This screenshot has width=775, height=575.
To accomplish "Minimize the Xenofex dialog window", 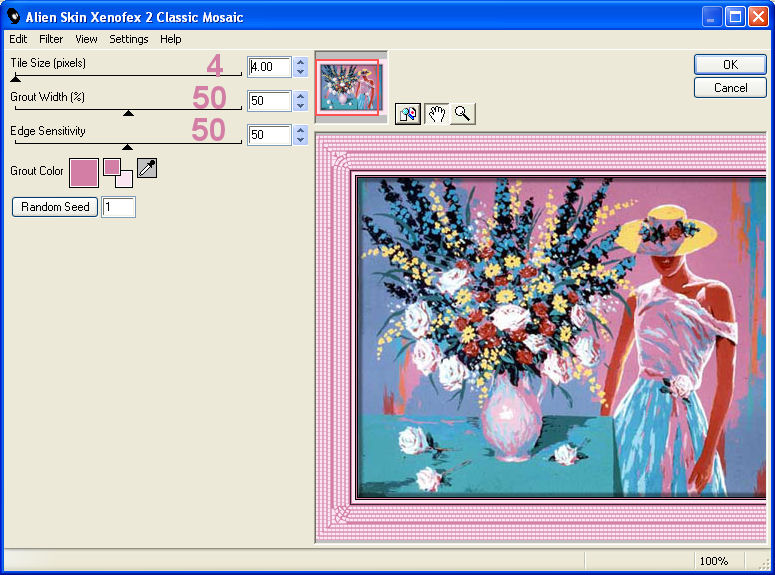I will [712, 17].
